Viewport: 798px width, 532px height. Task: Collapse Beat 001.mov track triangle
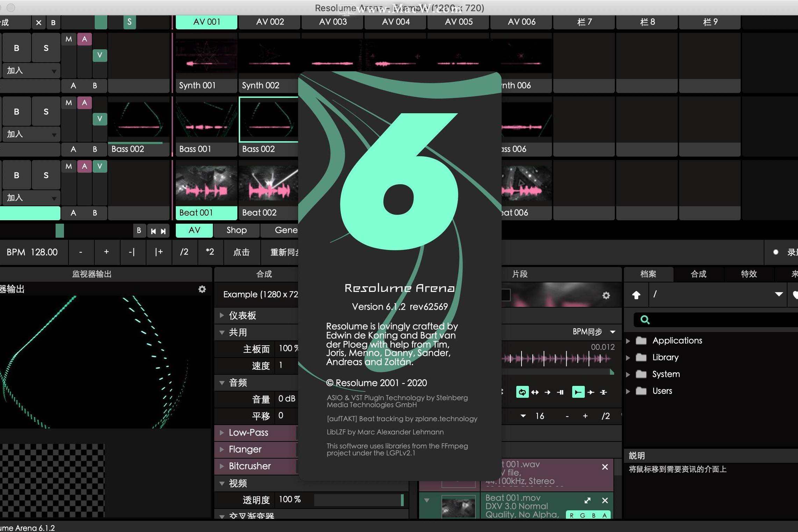coord(427,501)
